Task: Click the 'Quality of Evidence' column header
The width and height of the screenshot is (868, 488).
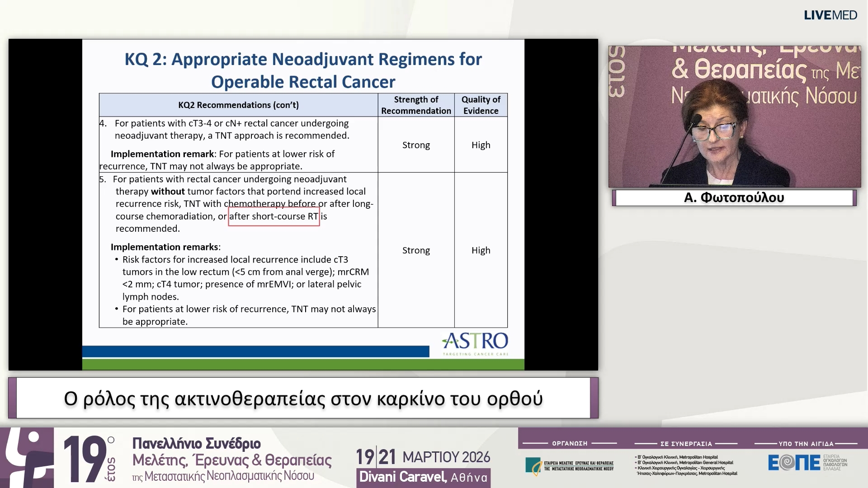Action: pos(481,105)
